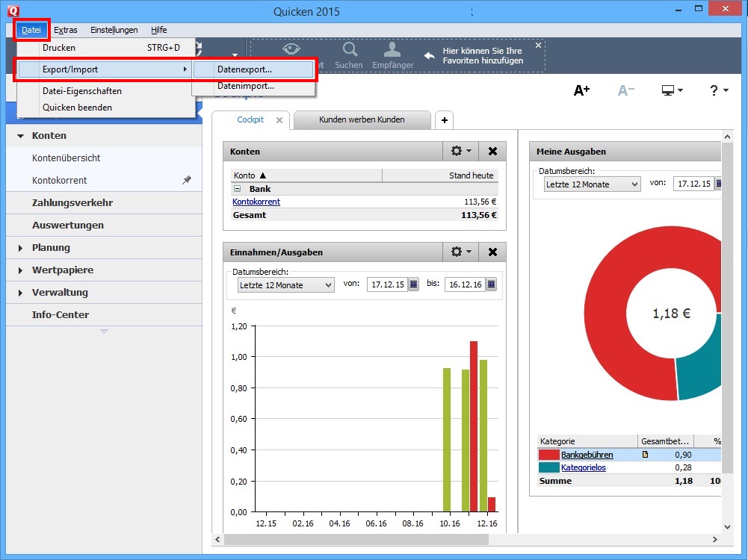Click the Suchen magnifier icon in toolbar
This screenshot has height=560, width=748.
(349, 51)
